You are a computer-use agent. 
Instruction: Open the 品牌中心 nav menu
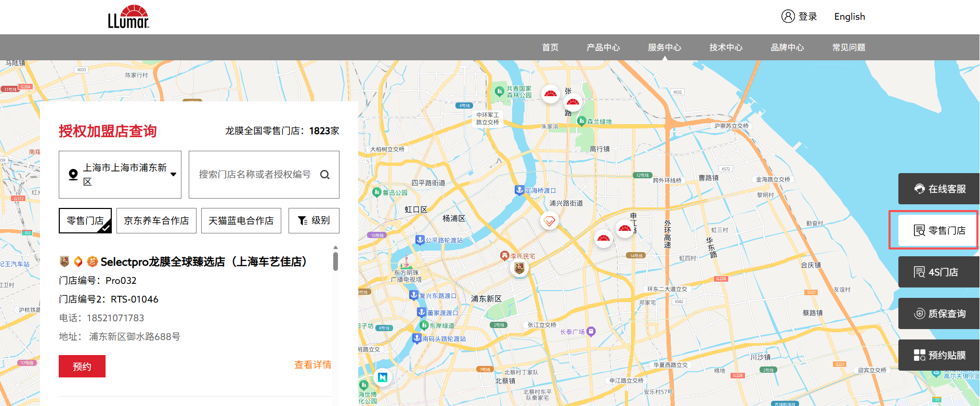(787, 47)
